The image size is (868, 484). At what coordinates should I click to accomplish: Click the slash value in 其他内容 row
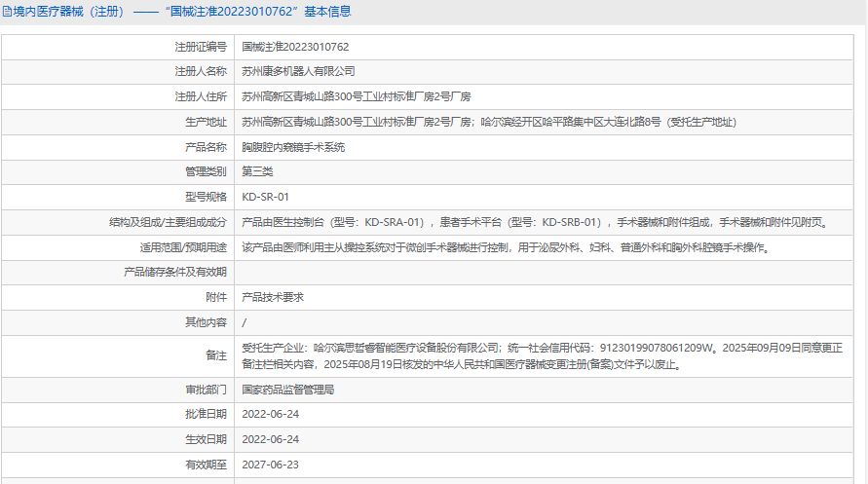(245, 322)
